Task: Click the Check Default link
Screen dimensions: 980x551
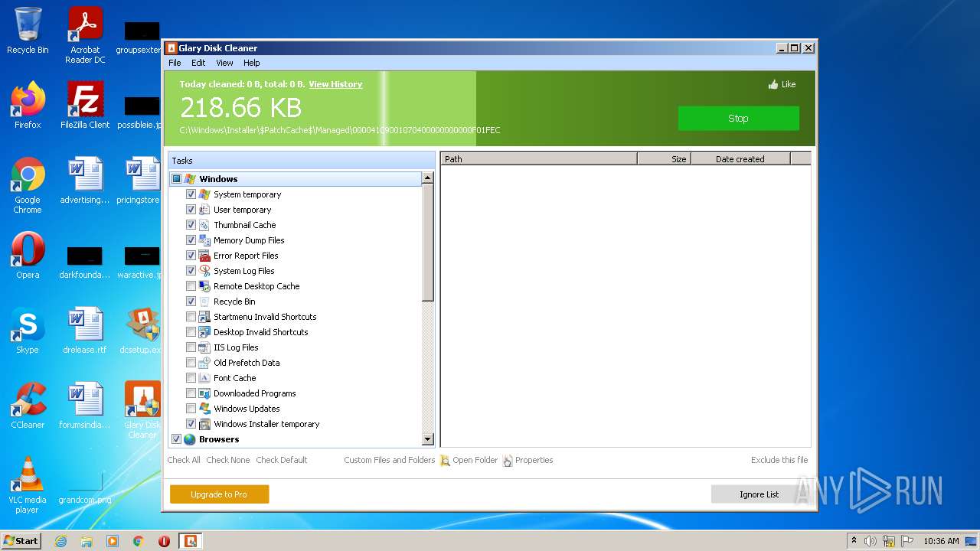Action: pyautogui.click(x=282, y=460)
